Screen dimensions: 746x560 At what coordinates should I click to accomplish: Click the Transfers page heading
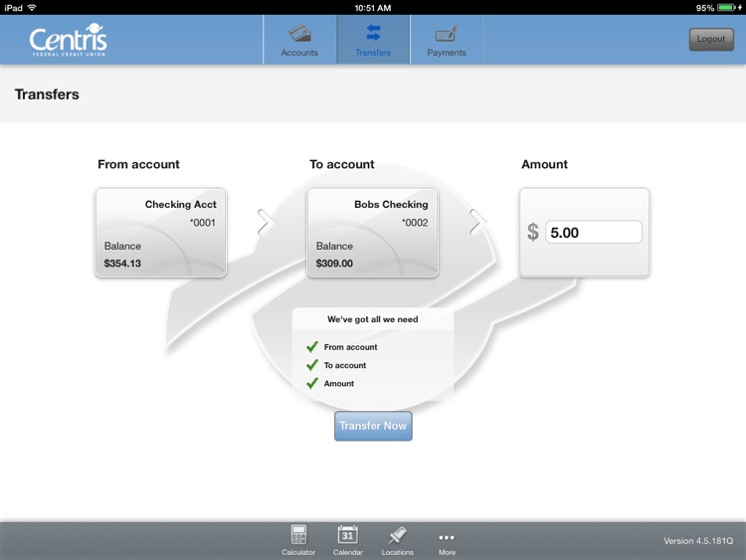point(47,94)
